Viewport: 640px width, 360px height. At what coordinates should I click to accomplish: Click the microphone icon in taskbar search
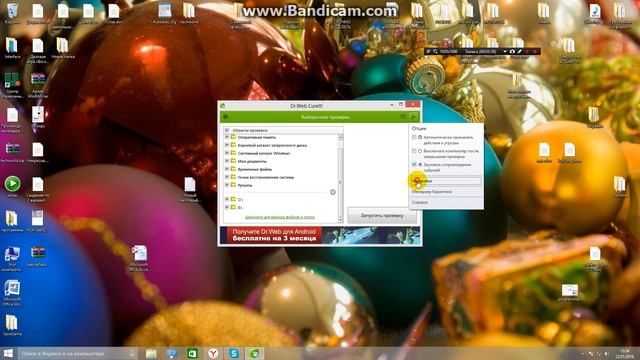[x=132, y=353]
